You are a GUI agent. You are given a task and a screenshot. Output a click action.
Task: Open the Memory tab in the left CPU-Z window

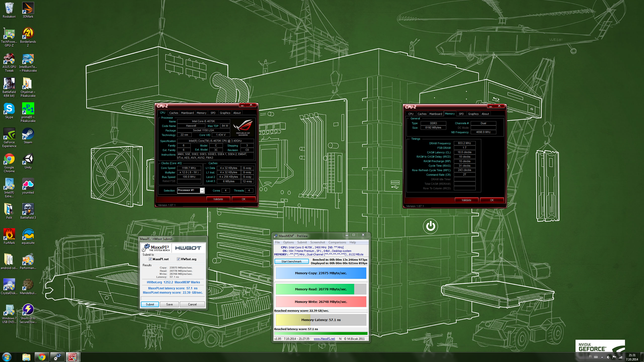(201, 113)
